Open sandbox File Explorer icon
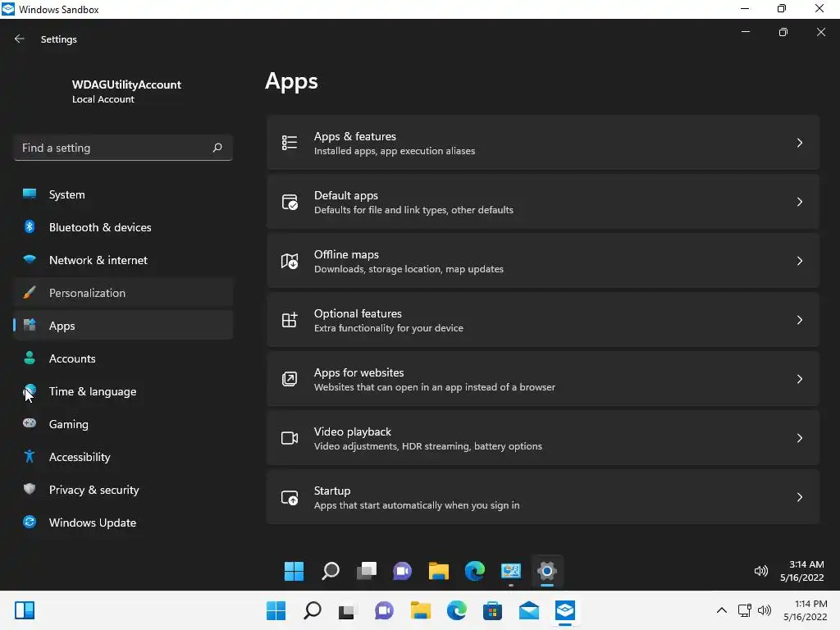 click(438, 571)
